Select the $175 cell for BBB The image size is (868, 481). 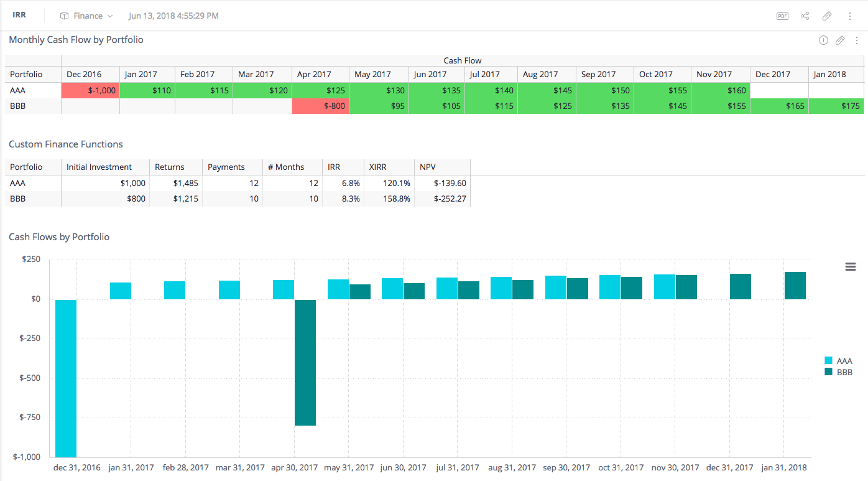836,106
